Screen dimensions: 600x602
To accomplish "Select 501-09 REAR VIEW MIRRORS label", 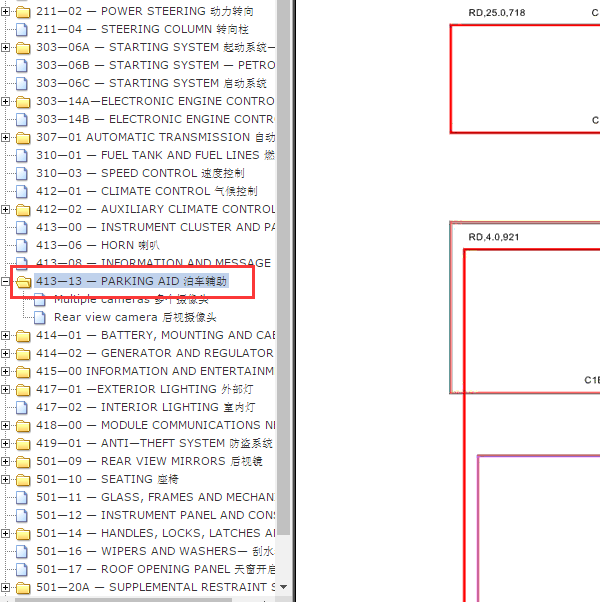I will 149,461.
